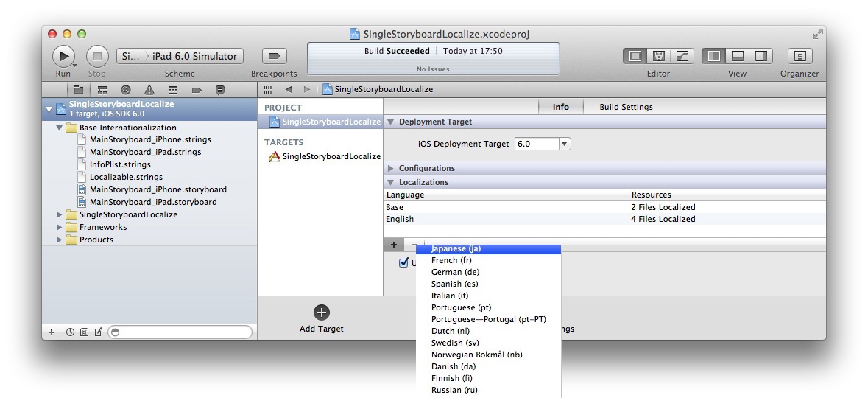The width and height of the screenshot is (868, 398).
Task: Show the Symbol navigator
Action: pyautogui.click(x=102, y=90)
